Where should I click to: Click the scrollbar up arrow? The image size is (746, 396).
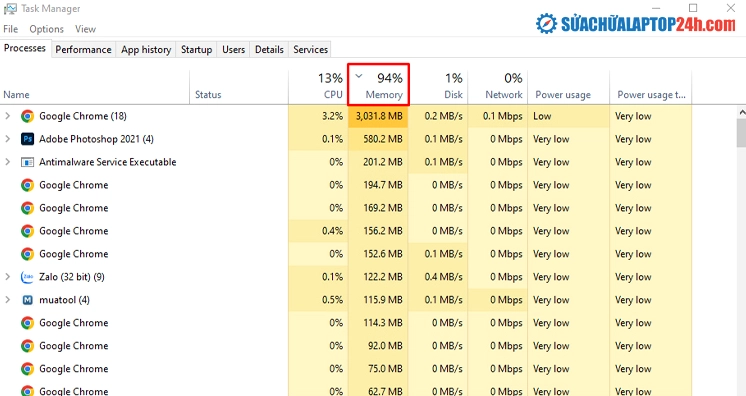click(x=741, y=113)
